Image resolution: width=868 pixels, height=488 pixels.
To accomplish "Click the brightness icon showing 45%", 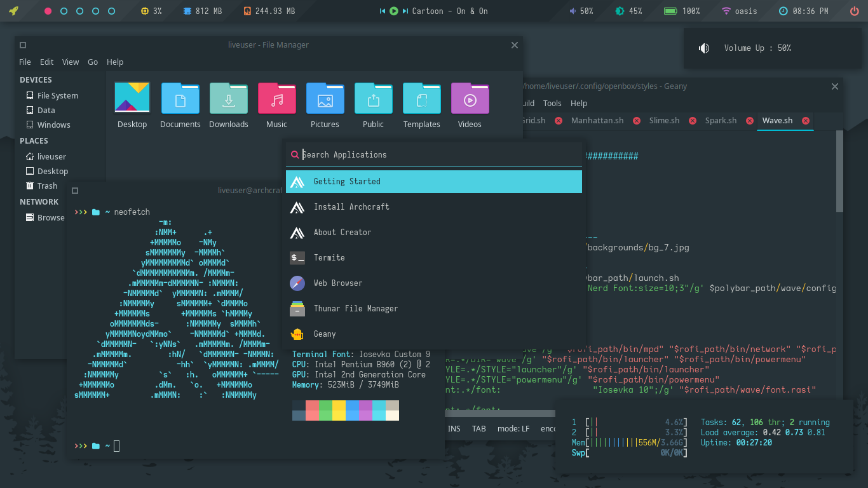I will coord(620,11).
